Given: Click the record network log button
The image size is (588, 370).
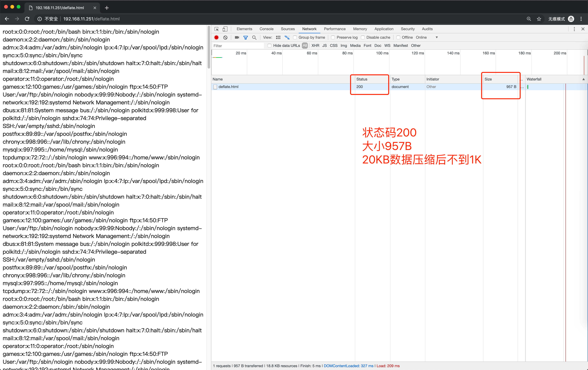Looking at the screenshot, I should click(216, 37).
